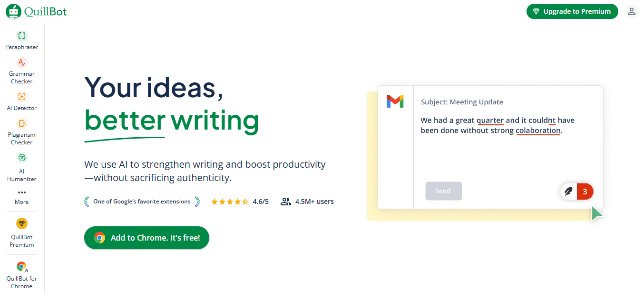This screenshot has height=293, width=644.
Task: Click the QuillBot Premium diamond icon
Action: (22, 223)
